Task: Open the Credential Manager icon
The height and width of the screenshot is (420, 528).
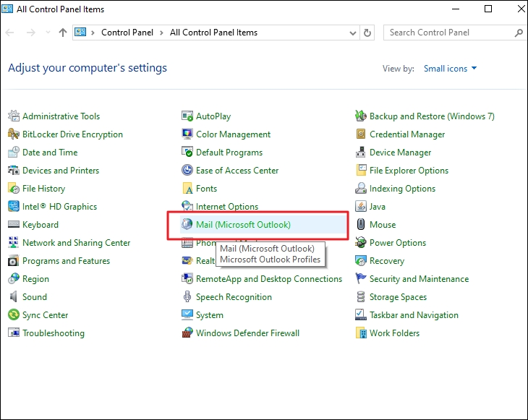Action: tap(361, 134)
